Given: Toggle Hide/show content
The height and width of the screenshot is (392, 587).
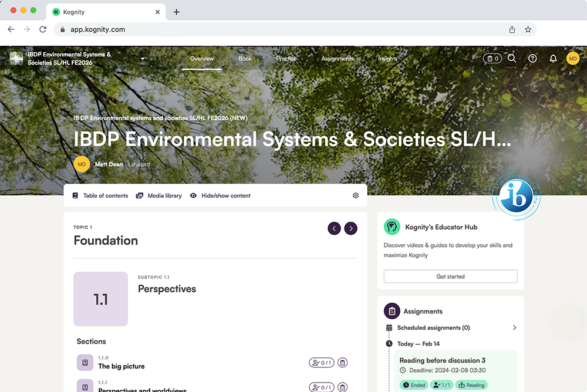Looking at the screenshot, I should point(221,195).
